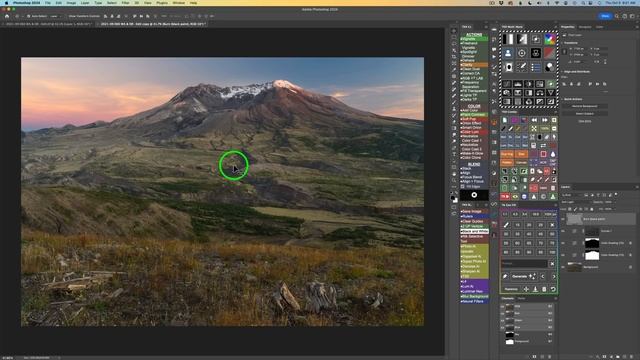This screenshot has height=360, width=640.
Task: Click the person subject icon in TK Multi-Mask
Action: [x=508, y=53]
